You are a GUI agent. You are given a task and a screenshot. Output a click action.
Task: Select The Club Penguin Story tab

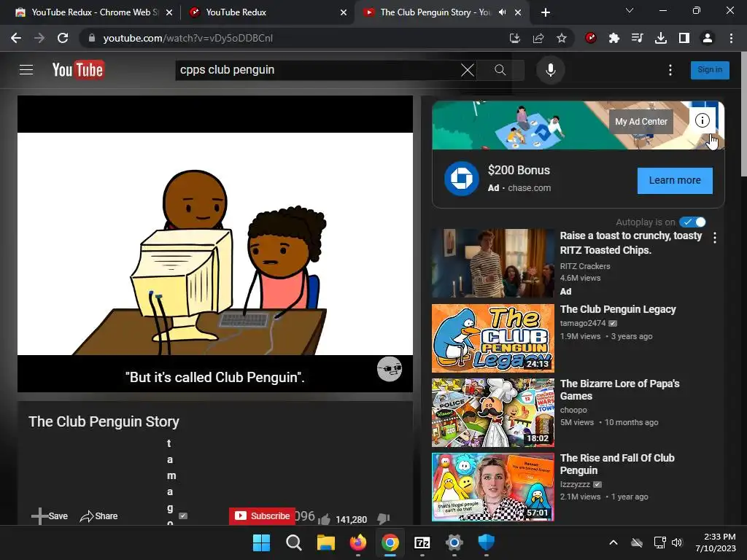436,12
